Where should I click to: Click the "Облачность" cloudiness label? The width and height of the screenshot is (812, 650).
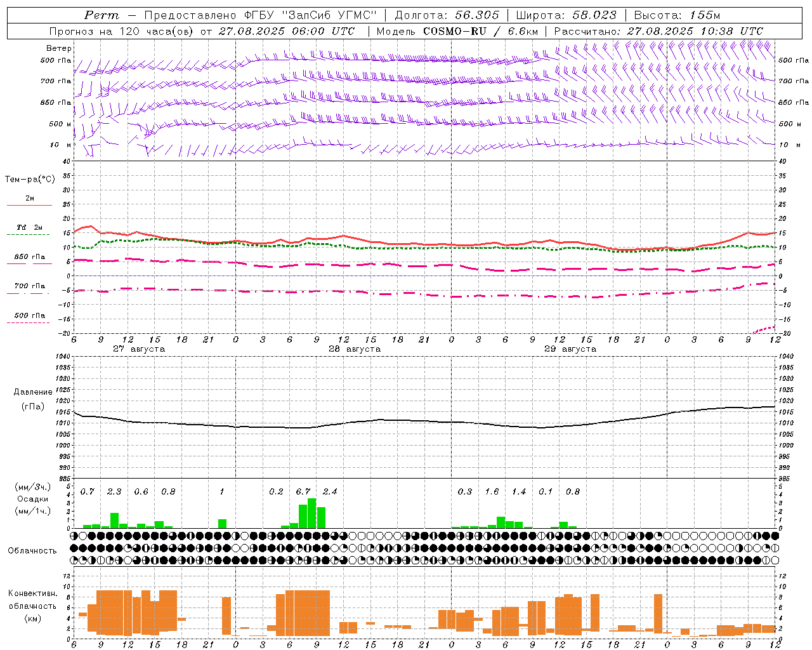tap(32, 551)
